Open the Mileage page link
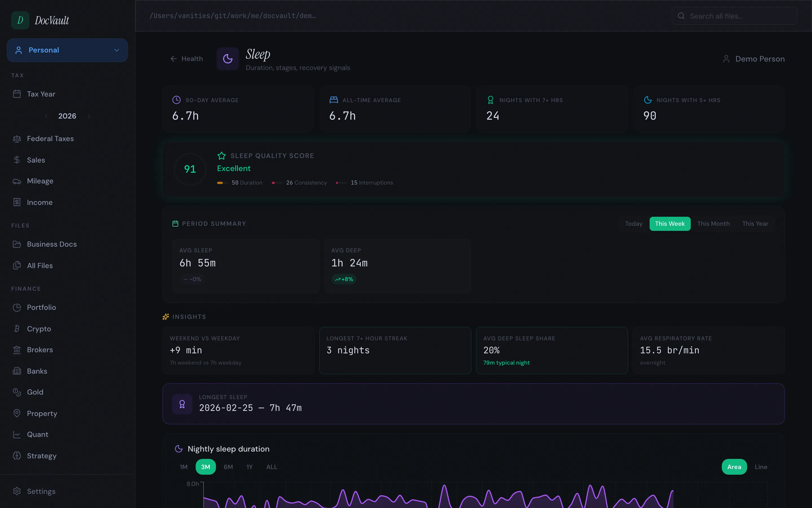812x508 pixels. click(x=67, y=181)
